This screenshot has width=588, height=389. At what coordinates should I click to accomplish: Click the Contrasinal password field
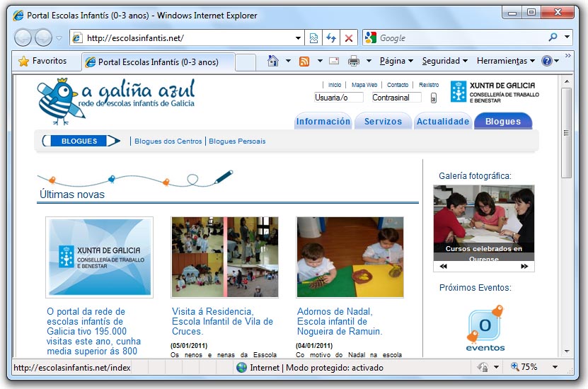coord(396,98)
